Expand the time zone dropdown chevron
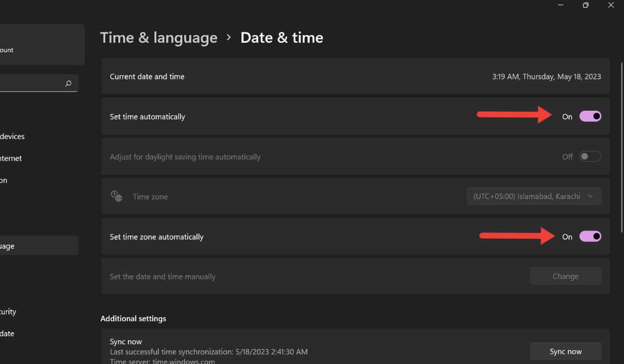The height and width of the screenshot is (364, 624). tap(590, 196)
